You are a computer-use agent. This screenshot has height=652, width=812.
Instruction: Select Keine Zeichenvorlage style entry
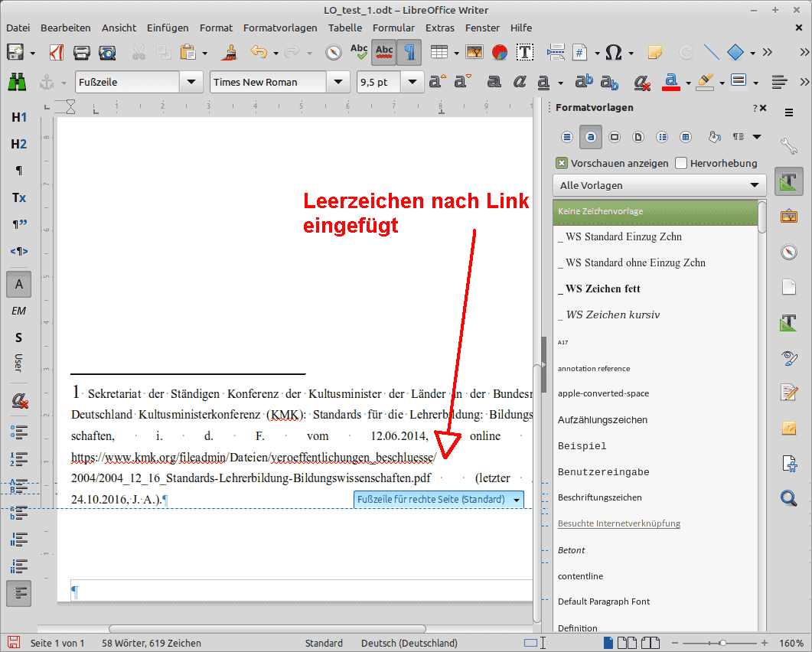656,212
